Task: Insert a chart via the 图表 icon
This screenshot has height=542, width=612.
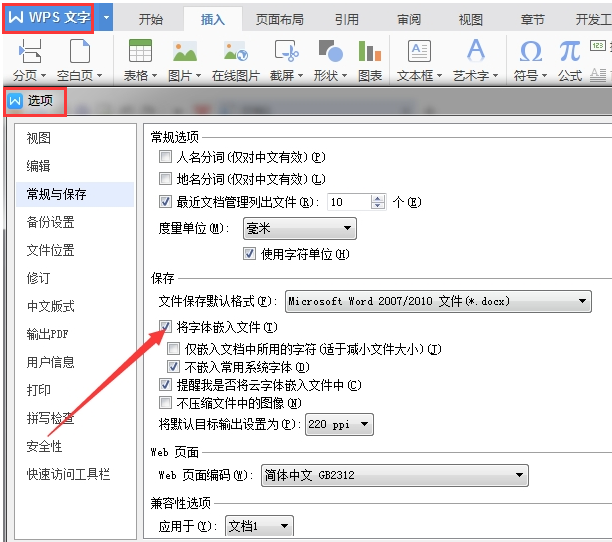Action: coord(369,51)
